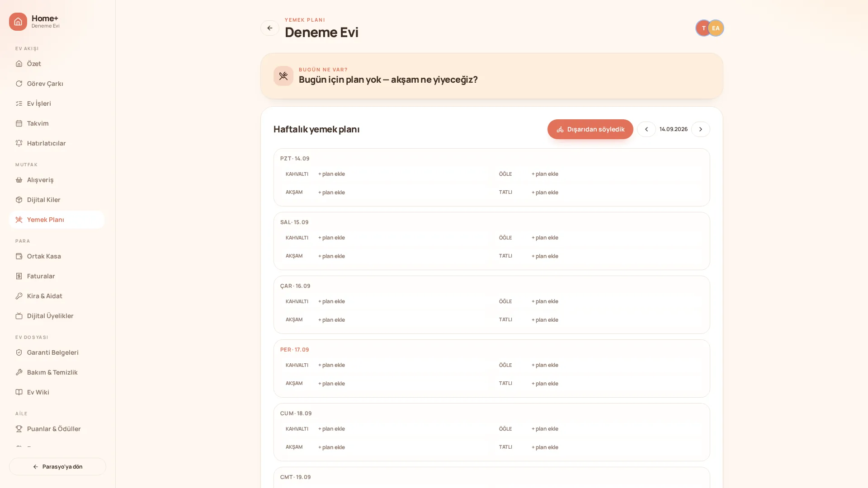
Task: Open the Özet menu item
Action: pos(57,64)
